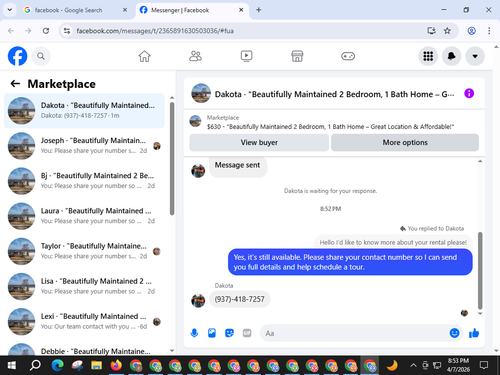Open Joseph conversation in list
500x375 pixels.
(84, 146)
